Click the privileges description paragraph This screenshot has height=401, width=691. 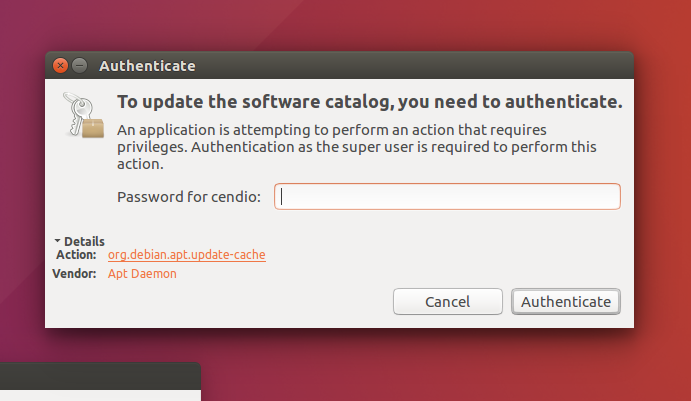(357, 147)
